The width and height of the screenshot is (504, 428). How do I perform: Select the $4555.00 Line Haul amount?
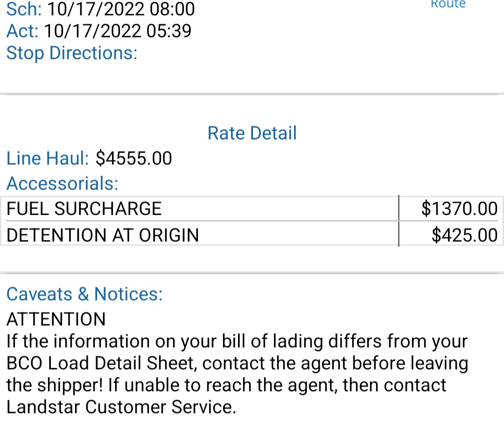(134, 159)
